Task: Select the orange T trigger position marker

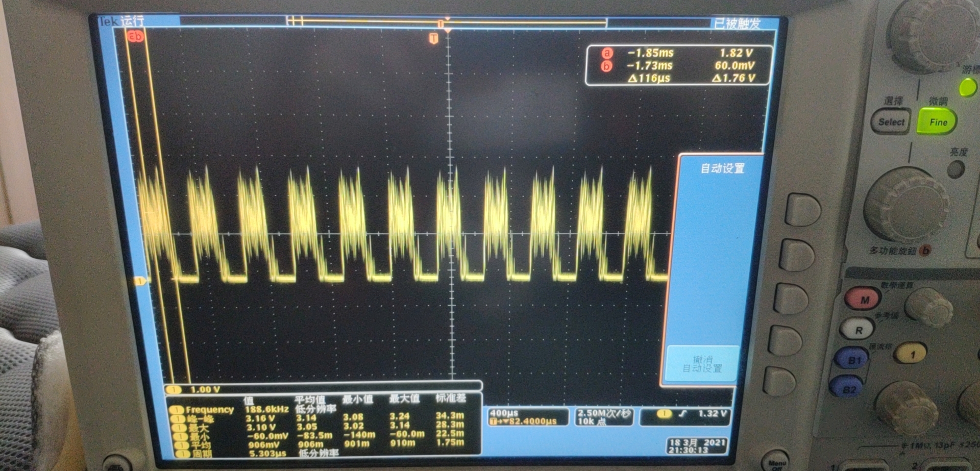Action: [x=433, y=38]
